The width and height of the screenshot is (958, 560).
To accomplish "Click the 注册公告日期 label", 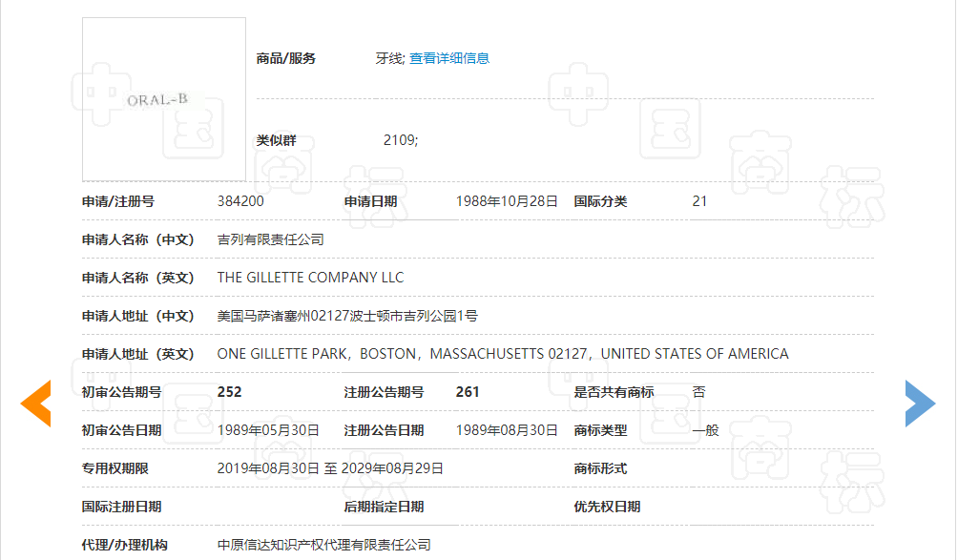I will [x=384, y=430].
